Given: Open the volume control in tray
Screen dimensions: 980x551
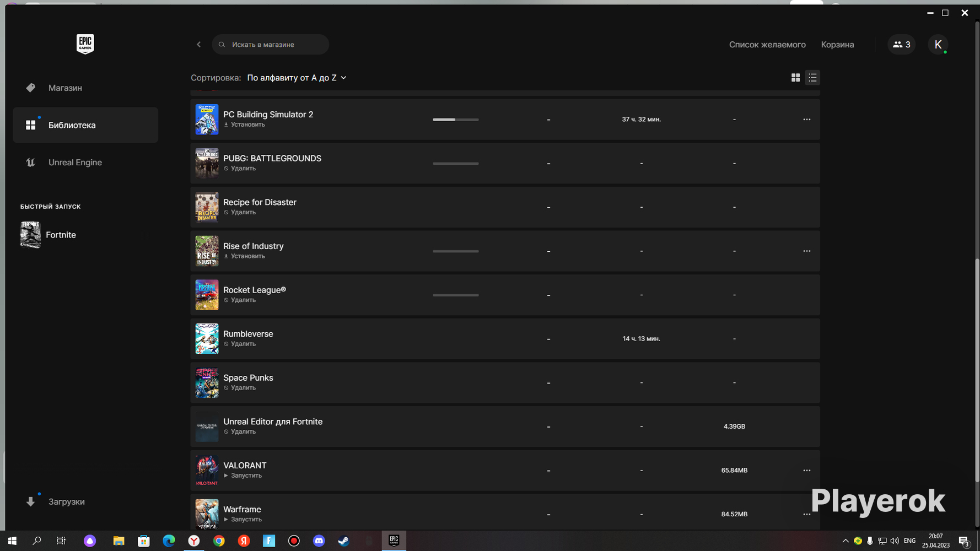Looking at the screenshot, I should (894, 541).
